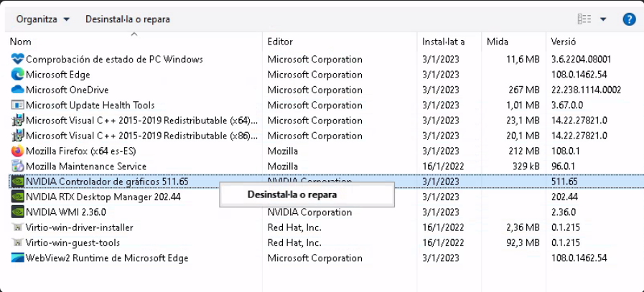Image resolution: width=644 pixels, height=292 pixels.
Task: Select the NVIDIA WMI 2.36.0 entry
Action: pyautogui.click(x=65, y=212)
